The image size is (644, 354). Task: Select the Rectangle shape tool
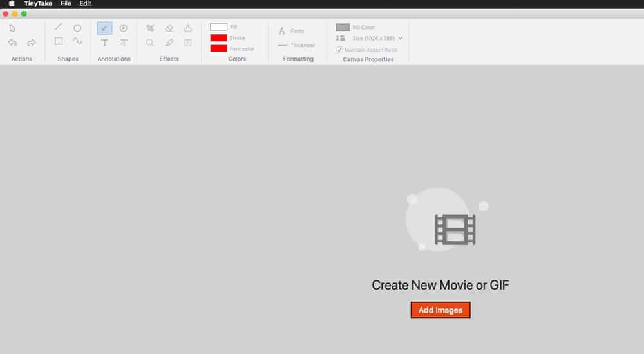tap(59, 41)
